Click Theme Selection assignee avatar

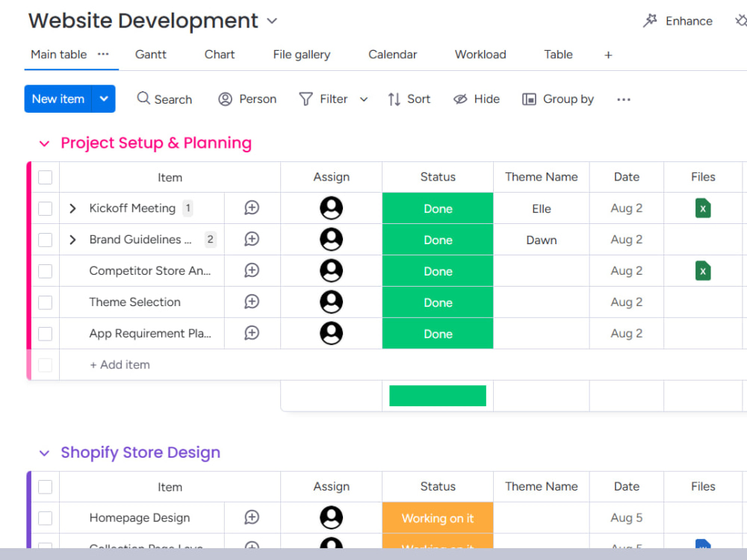click(x=331, y=302)
